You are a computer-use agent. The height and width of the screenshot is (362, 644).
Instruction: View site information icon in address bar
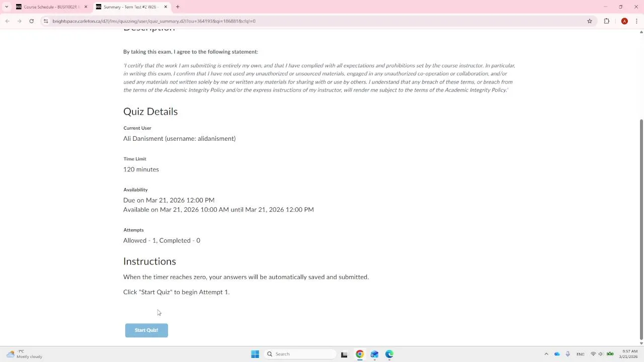tap(46, 21)
